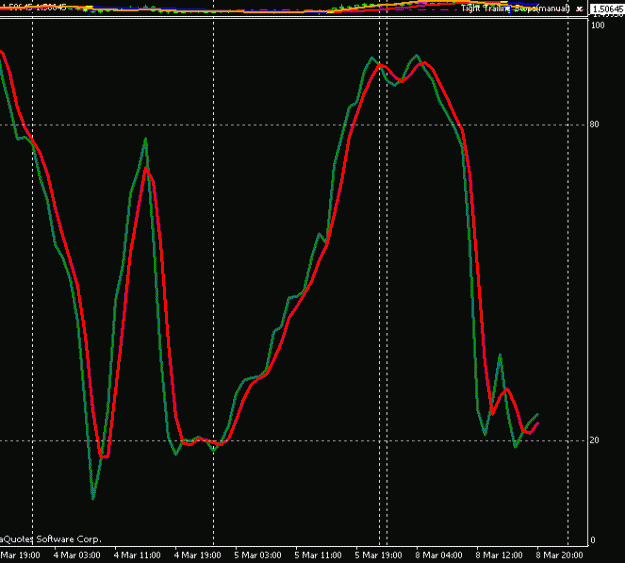Viewport: 625px width, 563px height.
Task: Click the '5 Mar 19:00' time axis label
Action: pyautogui.click(x=378, y=555)
